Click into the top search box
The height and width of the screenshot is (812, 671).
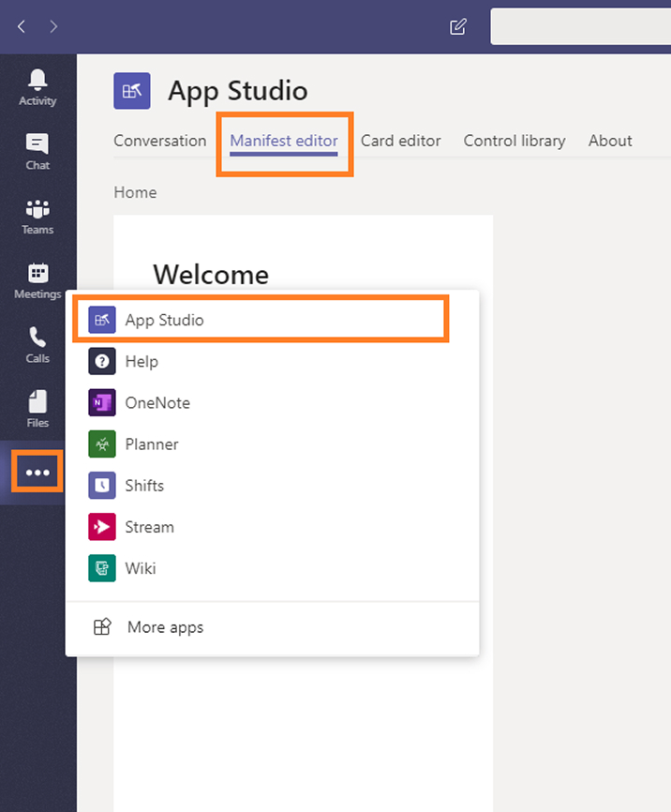click(580, 26)
